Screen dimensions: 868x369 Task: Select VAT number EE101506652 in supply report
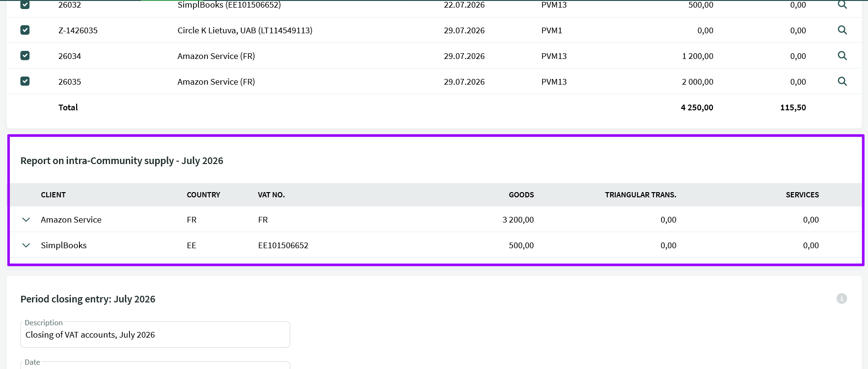point(283,245)
